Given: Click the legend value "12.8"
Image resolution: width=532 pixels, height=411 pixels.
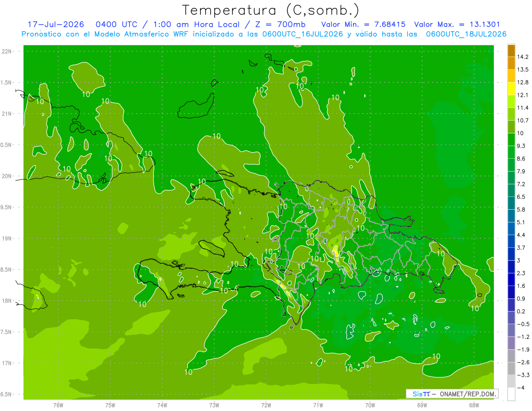Looking at the screenshot, I should pyautogui.click(x=522, y=82).
